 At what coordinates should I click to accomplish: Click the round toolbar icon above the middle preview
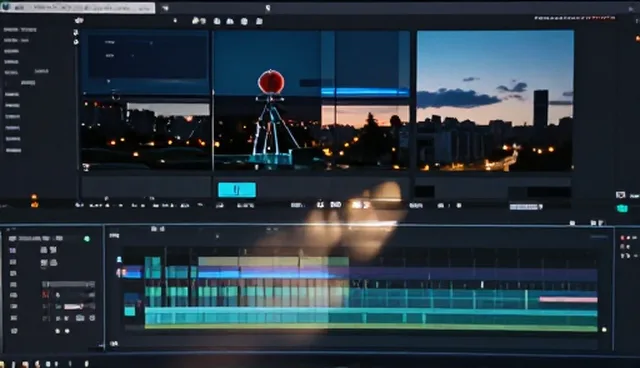pyautogui.click(x=244, y=21)
